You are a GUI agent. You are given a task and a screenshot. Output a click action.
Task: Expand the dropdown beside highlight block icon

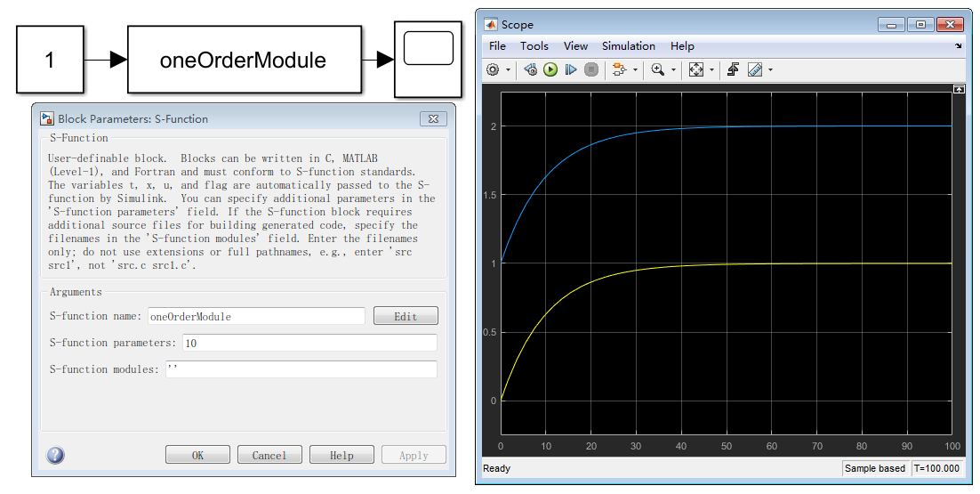point(636,70)
